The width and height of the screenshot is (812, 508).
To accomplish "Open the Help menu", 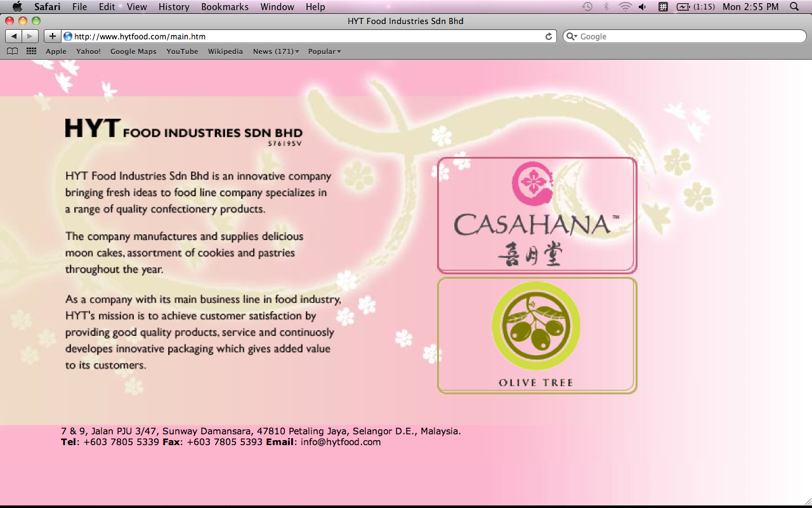I will pyautogui.click(x=315, y=7).
